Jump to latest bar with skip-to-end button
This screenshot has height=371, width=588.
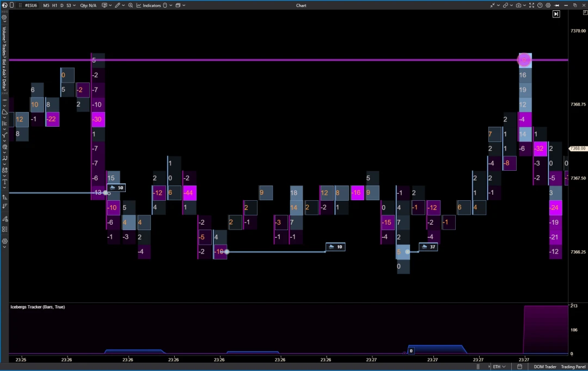coord(556,14)
